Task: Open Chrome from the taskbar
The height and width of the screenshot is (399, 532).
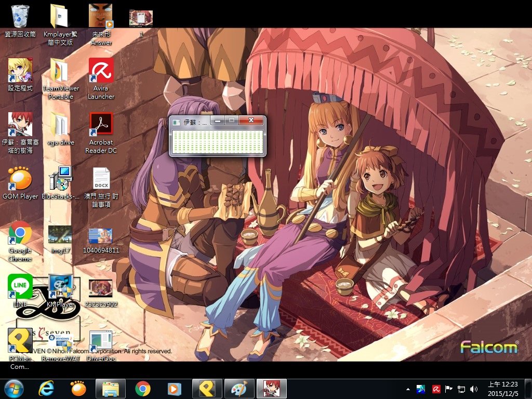Action: [143, 389]
